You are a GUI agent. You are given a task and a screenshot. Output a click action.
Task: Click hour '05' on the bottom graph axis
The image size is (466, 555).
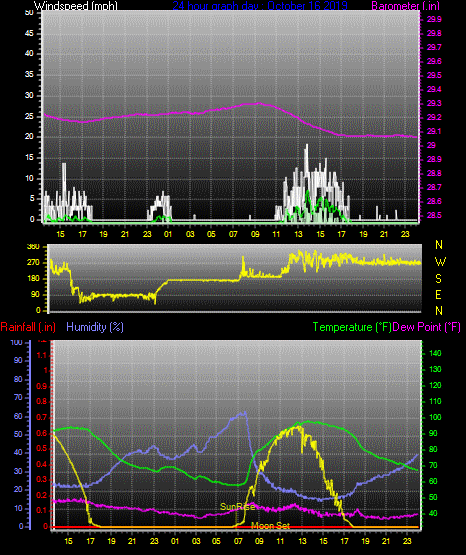216,541
